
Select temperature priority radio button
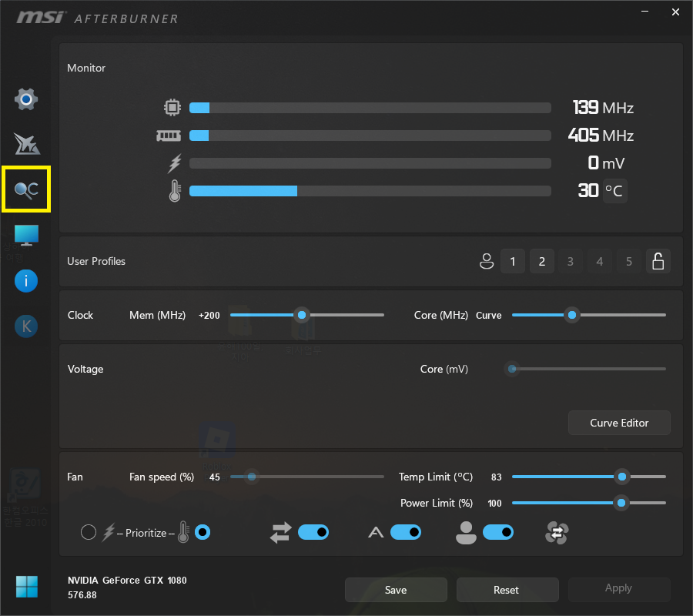tap(203, 532)
